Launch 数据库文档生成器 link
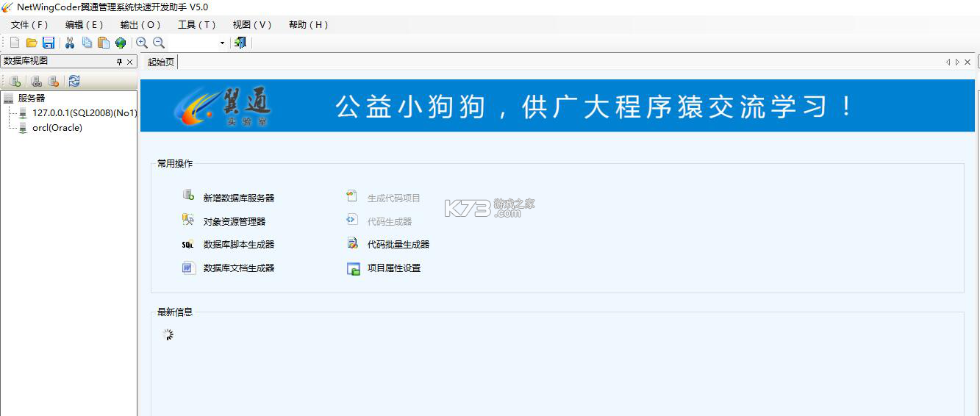Viewport: 980px width, 416px height. 239,268
